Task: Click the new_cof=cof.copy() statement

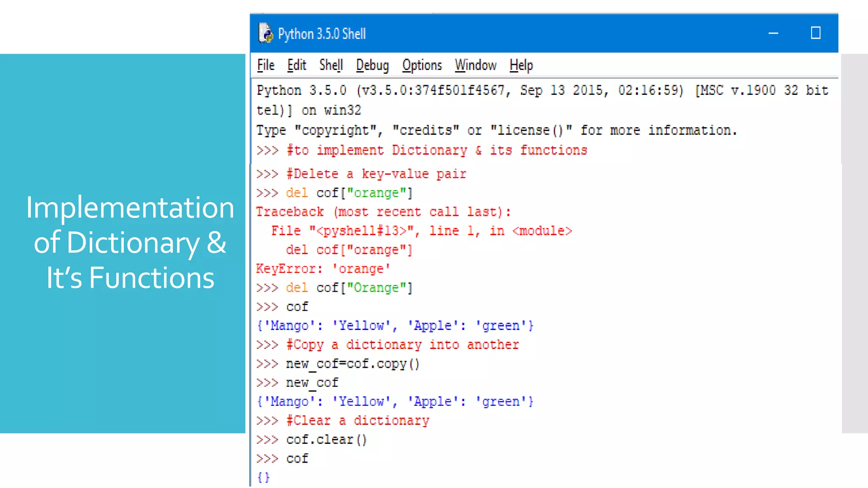Action: point(353,364)
